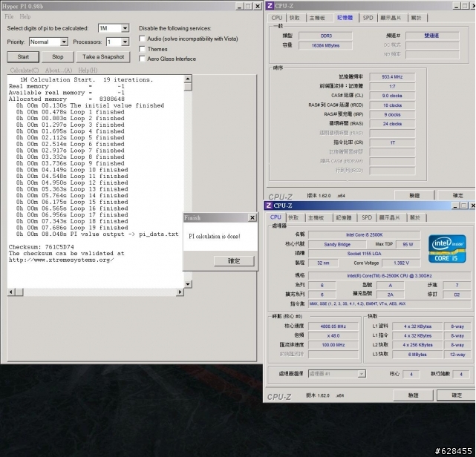Click the 1.392 V core voltage value
476x457 pixels.
tap(401, 263)
